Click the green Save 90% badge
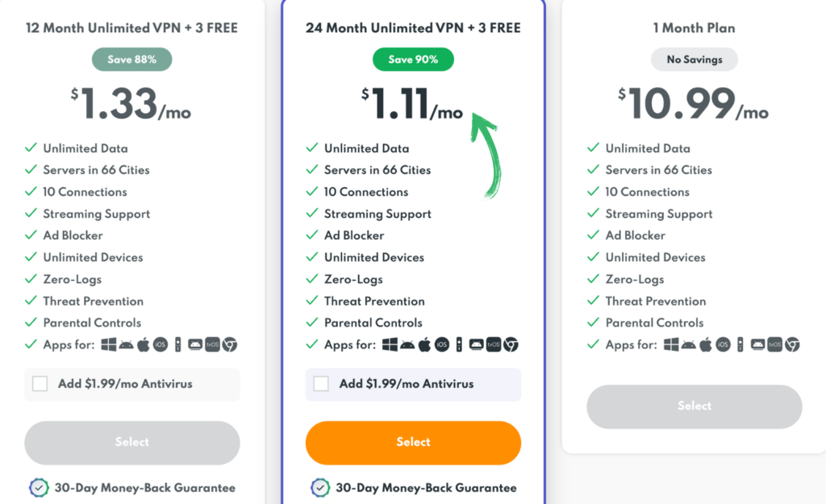Image resolution: width=826 pixels, height=504 pixels. [x=413, y=60]
